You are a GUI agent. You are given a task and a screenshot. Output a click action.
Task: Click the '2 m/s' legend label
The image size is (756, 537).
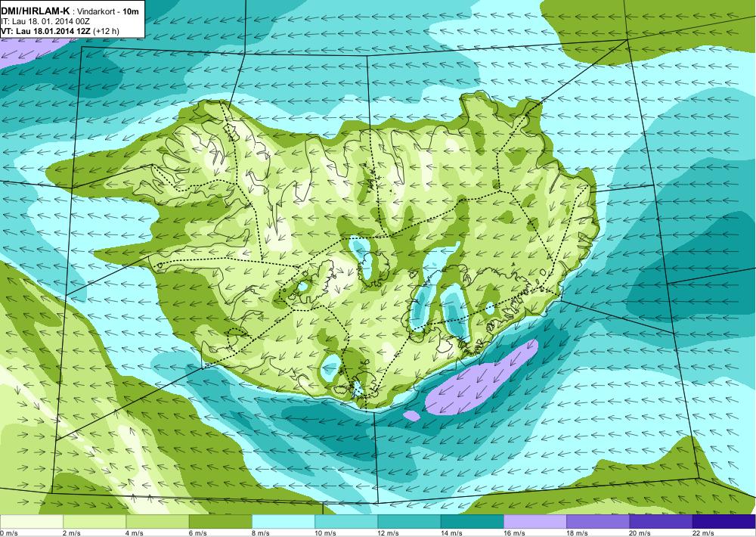[72, 533]
